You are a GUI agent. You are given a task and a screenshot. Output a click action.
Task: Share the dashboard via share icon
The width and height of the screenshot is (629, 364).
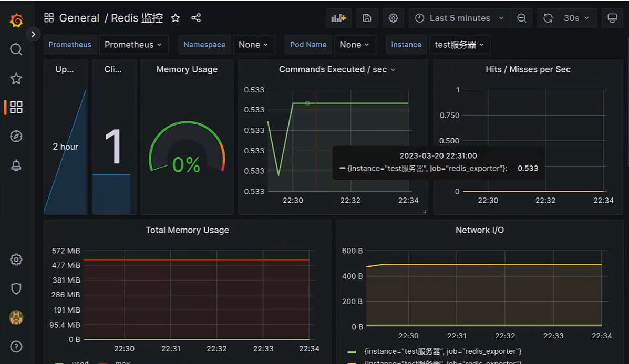195,17
